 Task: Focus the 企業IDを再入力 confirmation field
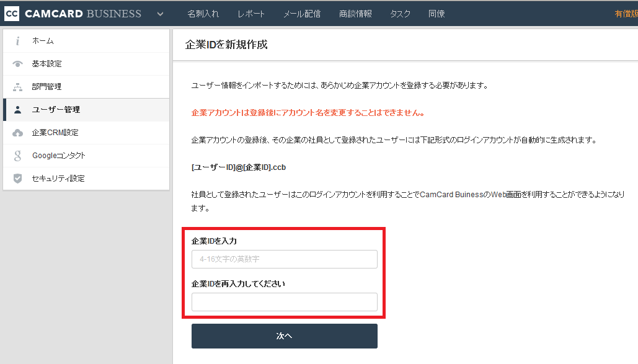tap(285, 302)
